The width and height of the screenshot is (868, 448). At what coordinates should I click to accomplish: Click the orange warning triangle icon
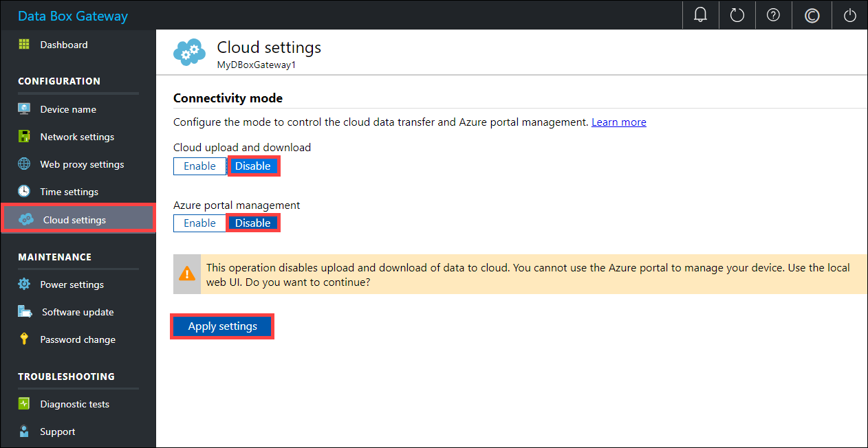(x=186, y=273)
